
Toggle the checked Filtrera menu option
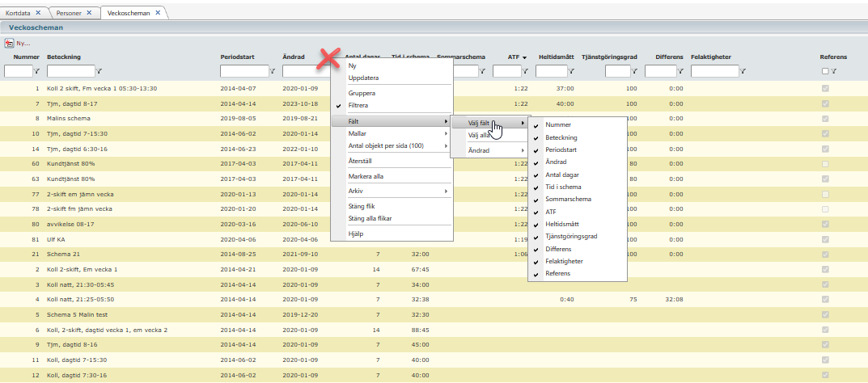click(x=392, y=105)
